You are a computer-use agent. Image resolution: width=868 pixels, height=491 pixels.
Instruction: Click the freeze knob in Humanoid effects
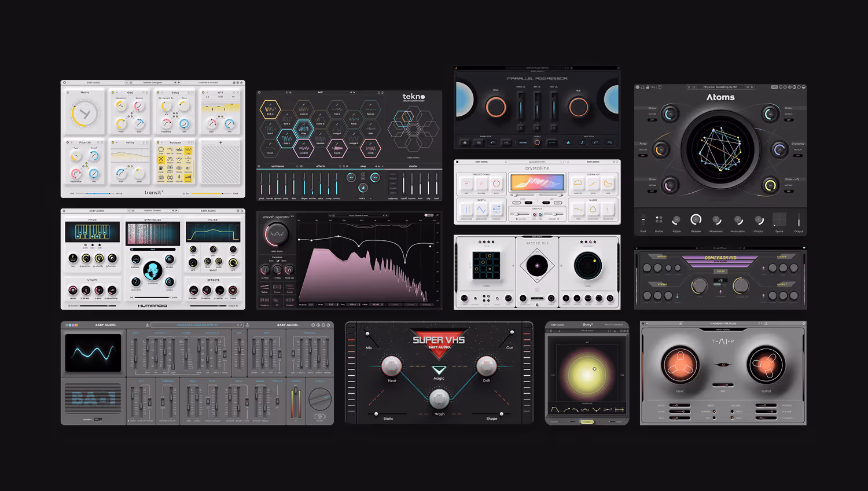point(233,290)
